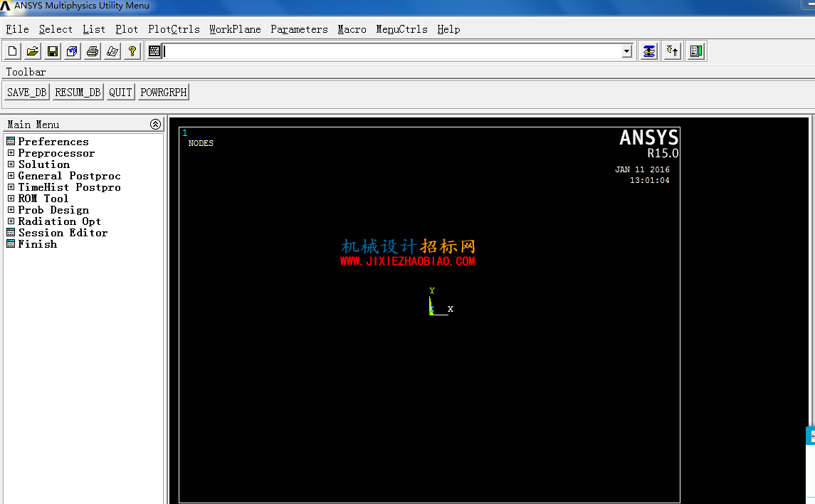This screenshot has height=504, width=815.
Task: Open the WorkPlane menu
Action: [x=235, y=29]
